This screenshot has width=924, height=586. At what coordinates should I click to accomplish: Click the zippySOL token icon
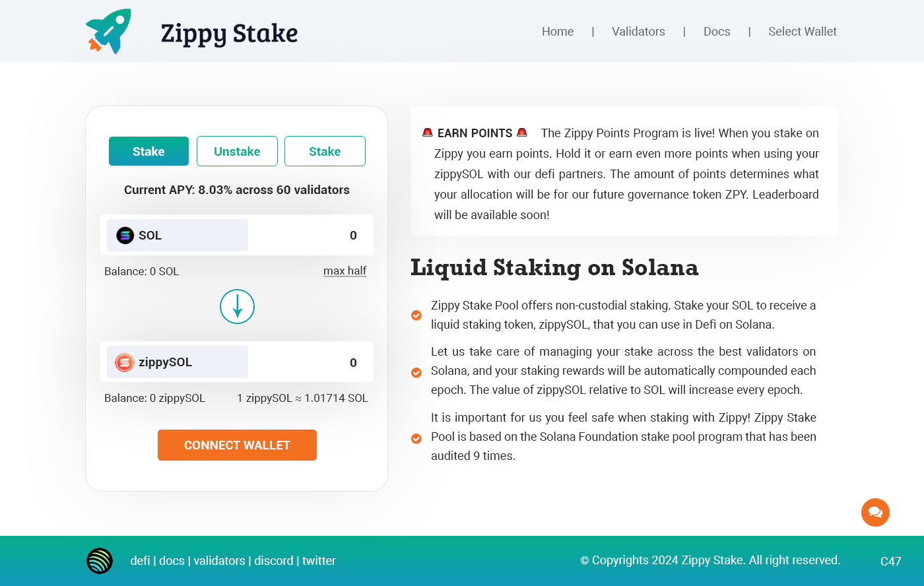(x=125, y=362)
